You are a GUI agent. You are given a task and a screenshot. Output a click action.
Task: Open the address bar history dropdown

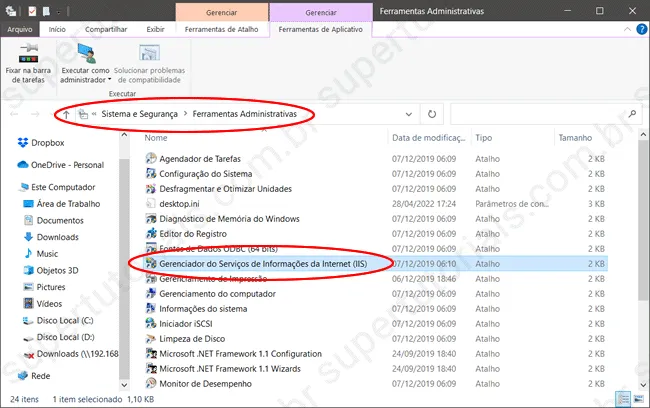(x=409, y=114)
